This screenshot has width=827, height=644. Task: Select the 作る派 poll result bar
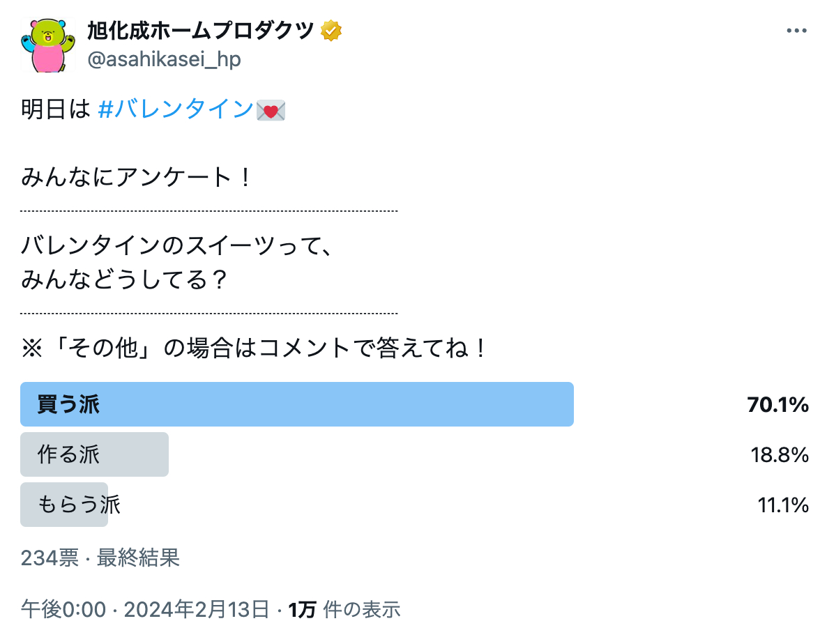coord(95,454)
